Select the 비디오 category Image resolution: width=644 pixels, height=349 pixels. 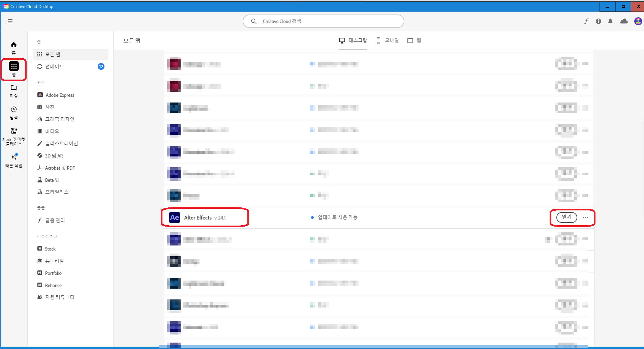point(51,131)
